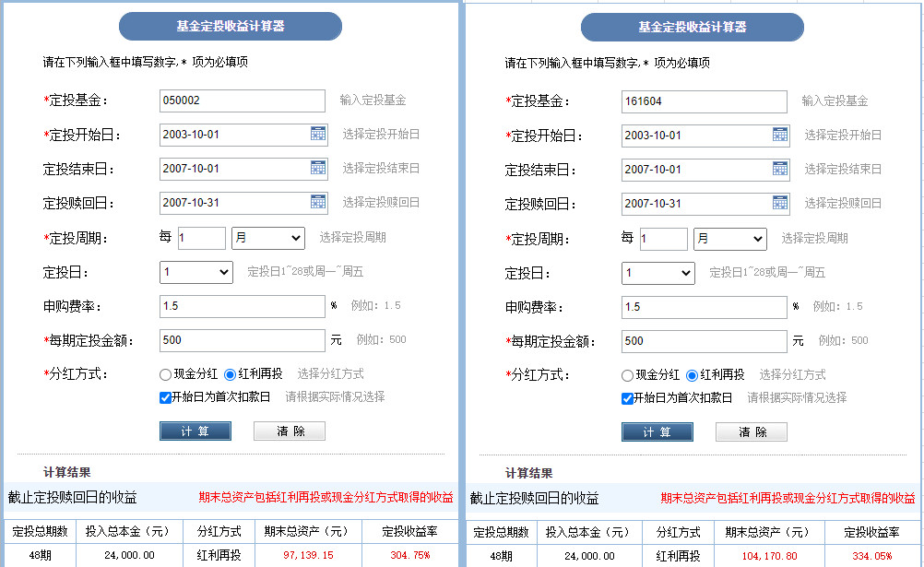Image resolution: width=924 pixels, height=567 pixels.
Task: Click 清除 button in right calculator
Action: tap(752, 432)
